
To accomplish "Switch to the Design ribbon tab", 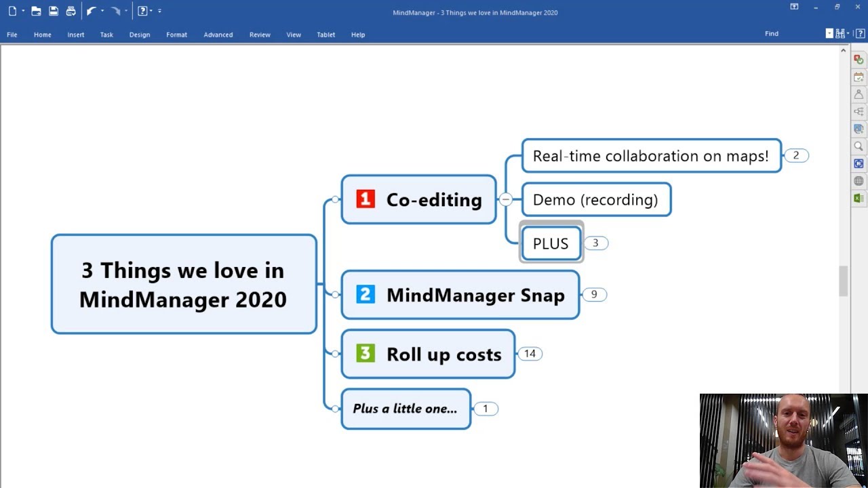I will click(x=140, y=35).
